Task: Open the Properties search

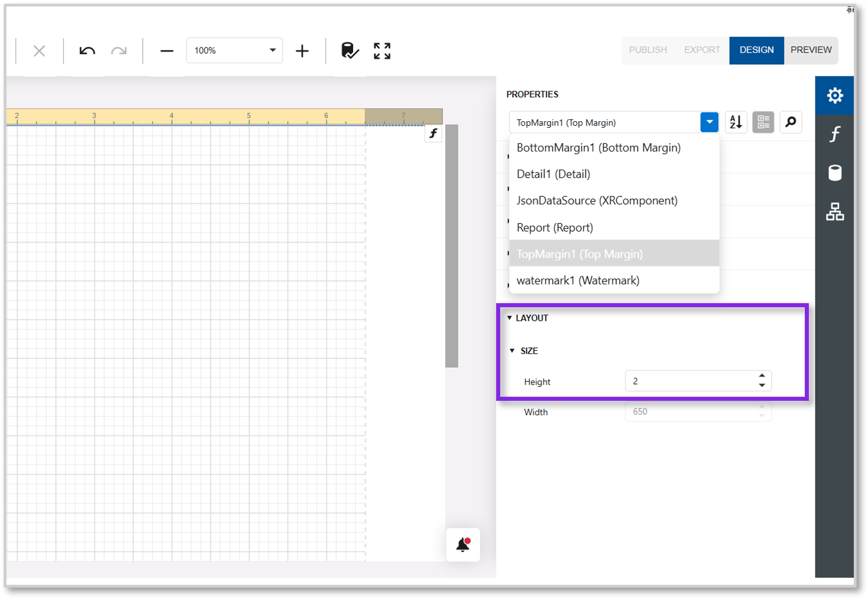Action: tap(791, 122)
